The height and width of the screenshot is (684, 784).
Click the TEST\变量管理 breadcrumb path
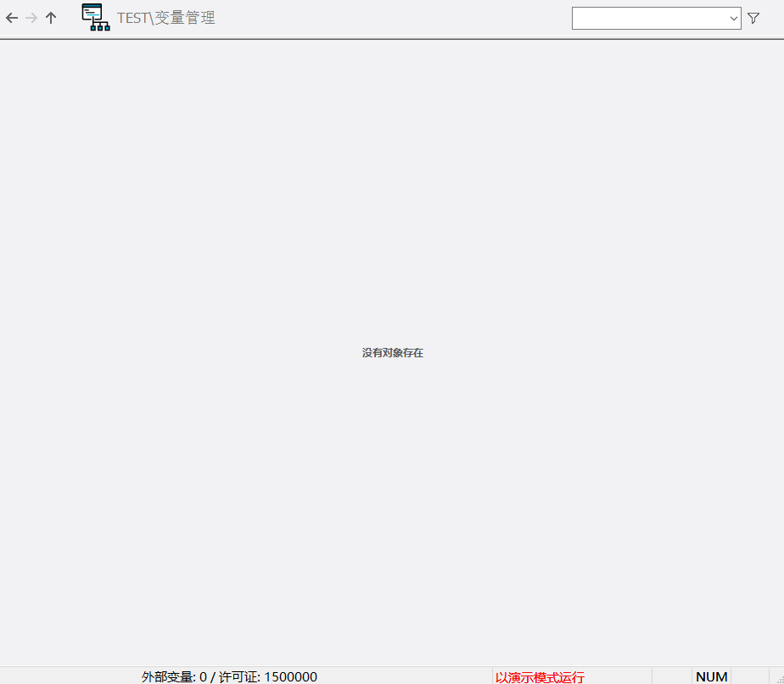pyautogui.click(x=166, y=18)
